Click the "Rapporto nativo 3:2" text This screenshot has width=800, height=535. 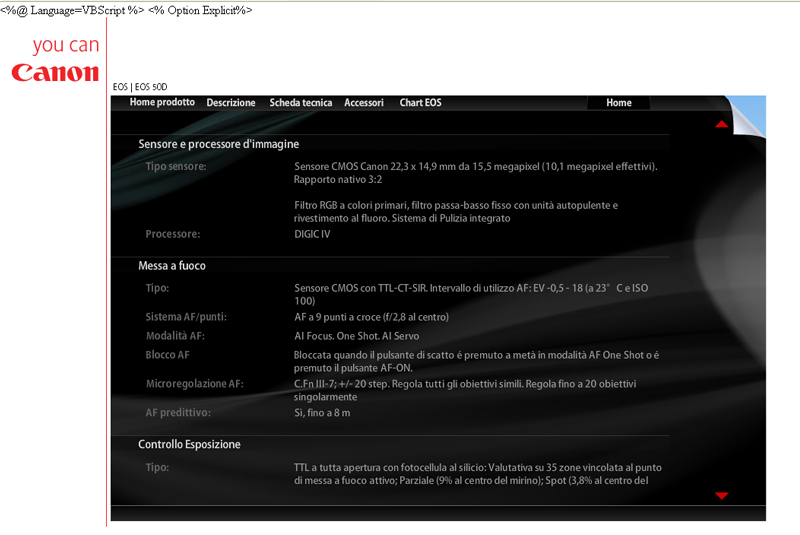tap(338, 180)
